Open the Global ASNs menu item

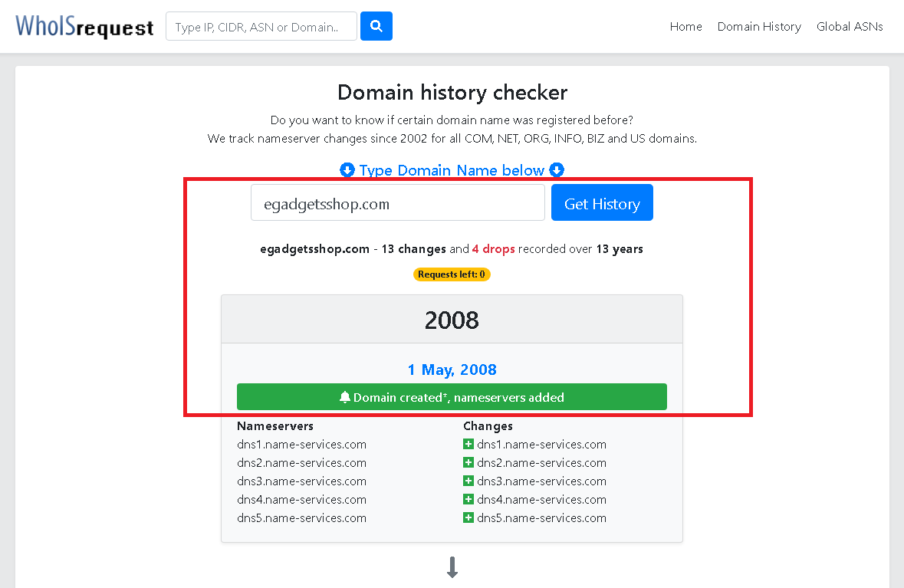pos(850,27)
